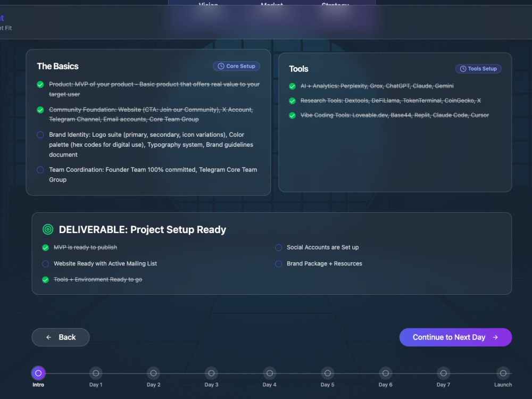532x399 pixels.
Task: Click the right arrow icon in Continue
Action: pyautogui.click(x=495, y=337)
